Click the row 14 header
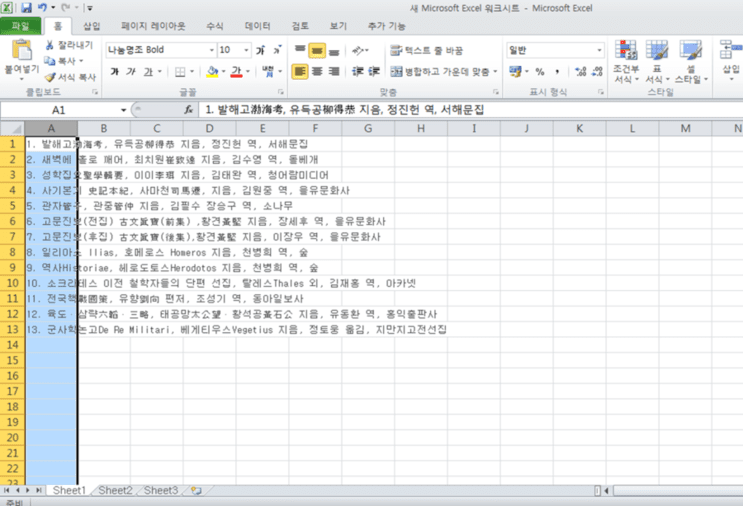This screenshot has height=506, width=743. [x=12, y=345]
